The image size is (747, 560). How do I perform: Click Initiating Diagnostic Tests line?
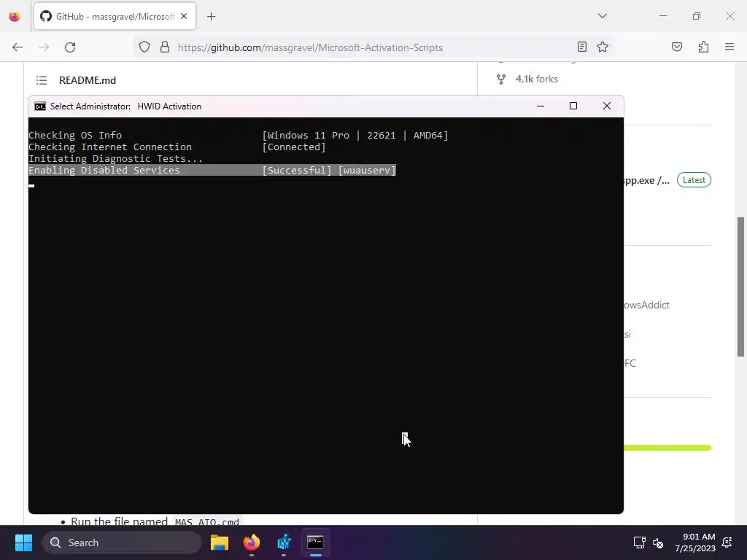coord(116,158)
